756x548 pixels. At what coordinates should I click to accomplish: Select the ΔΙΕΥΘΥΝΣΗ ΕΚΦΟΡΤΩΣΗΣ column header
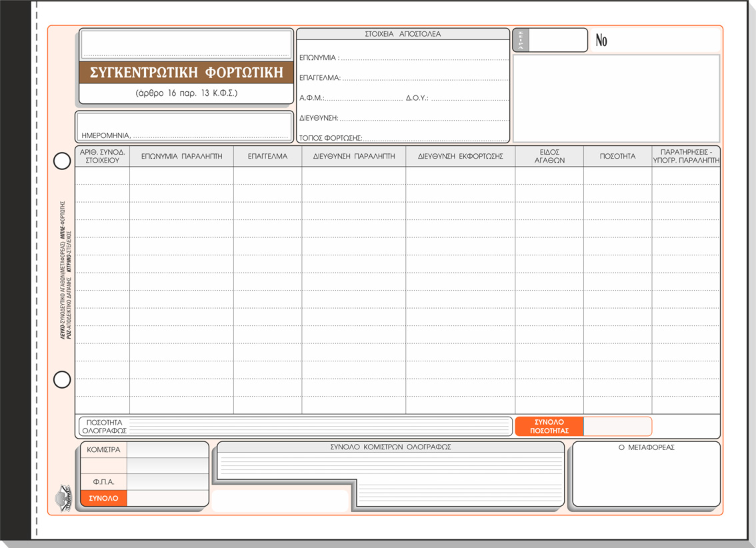460,157
